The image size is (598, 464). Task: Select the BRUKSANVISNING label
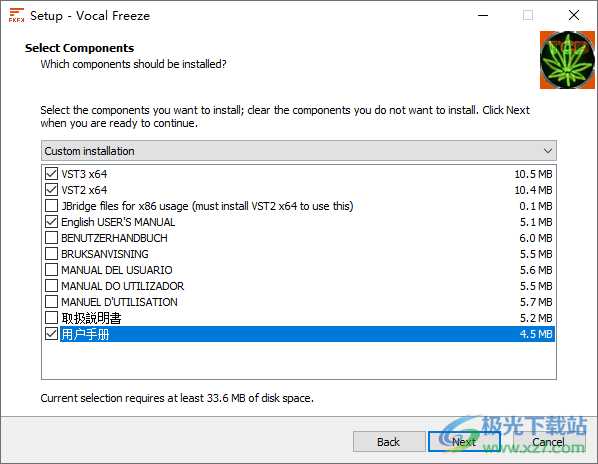pyautogui.click(x=105, y=254)
